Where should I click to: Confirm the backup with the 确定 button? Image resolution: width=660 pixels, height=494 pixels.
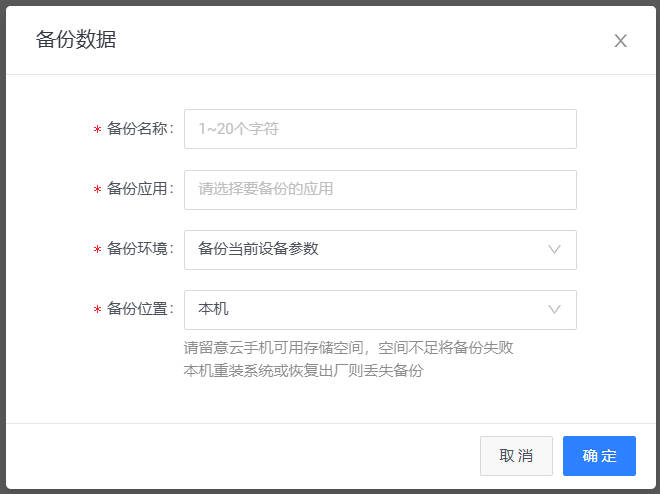(x=599, y=456)
